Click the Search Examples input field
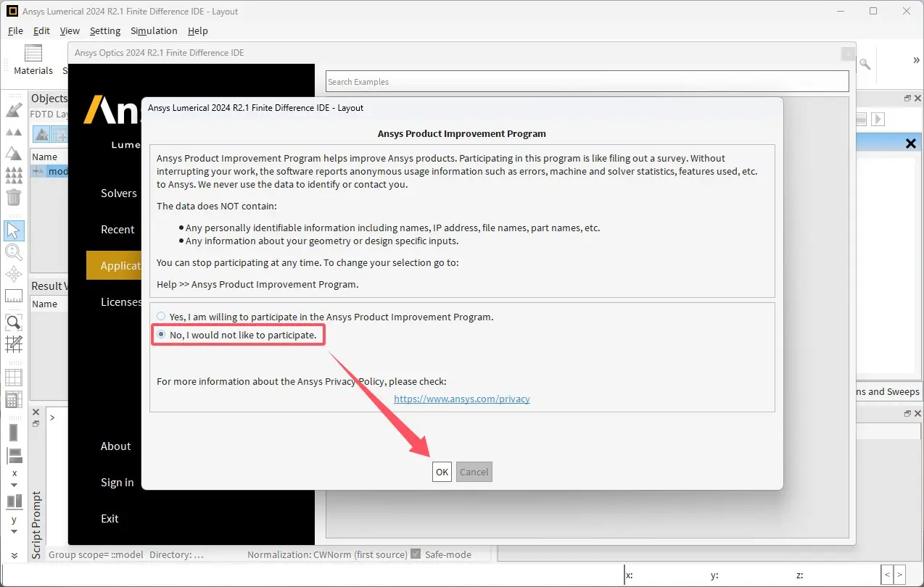The image size is (924, 587). (586, 81)
